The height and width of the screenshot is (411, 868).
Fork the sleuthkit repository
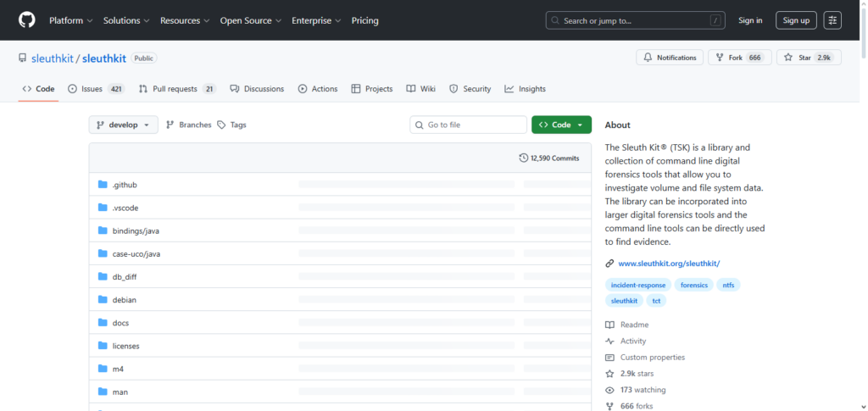[x=737, y=58]
